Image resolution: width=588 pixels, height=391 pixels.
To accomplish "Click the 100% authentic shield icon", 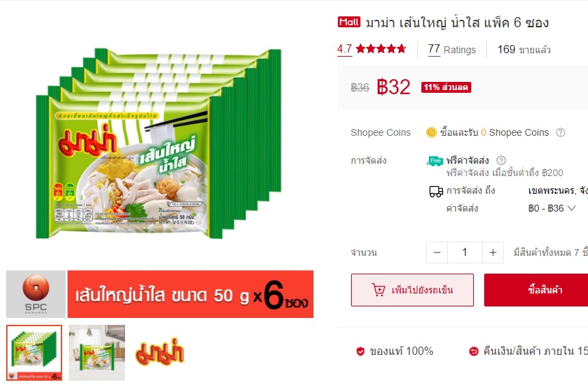I will (360, 351).
